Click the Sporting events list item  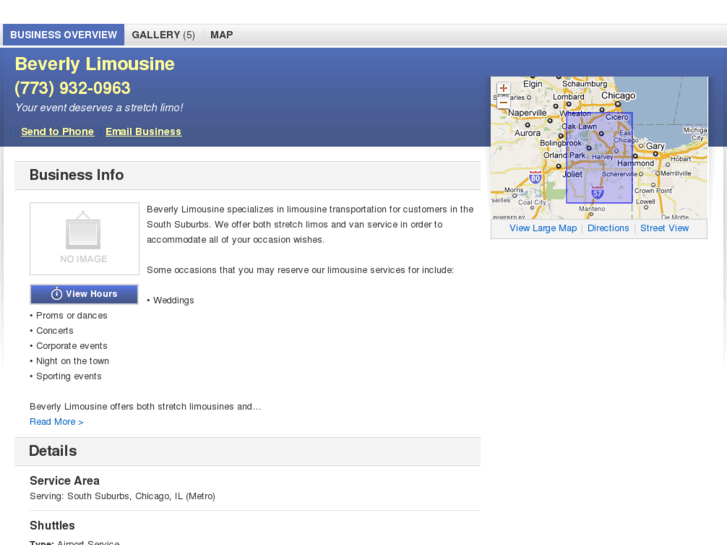[65, 376]
